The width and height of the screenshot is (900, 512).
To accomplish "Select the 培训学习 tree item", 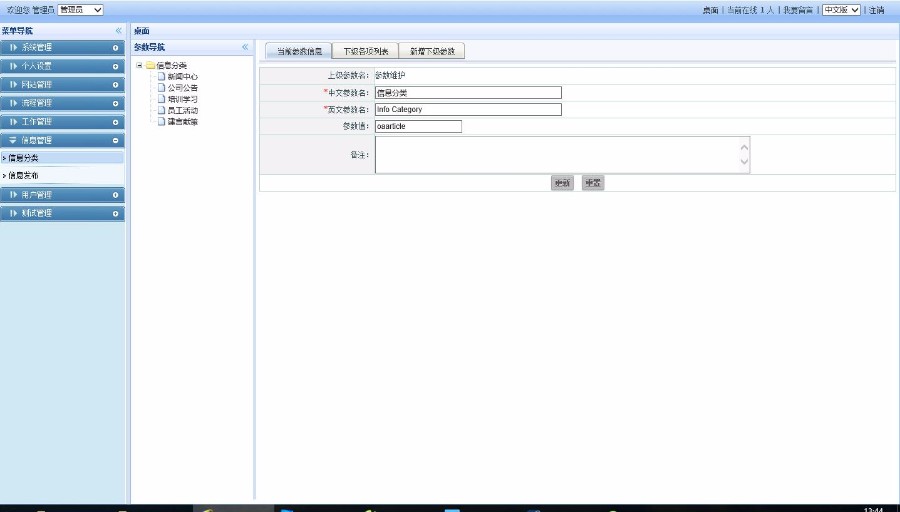I will [183, 99].
